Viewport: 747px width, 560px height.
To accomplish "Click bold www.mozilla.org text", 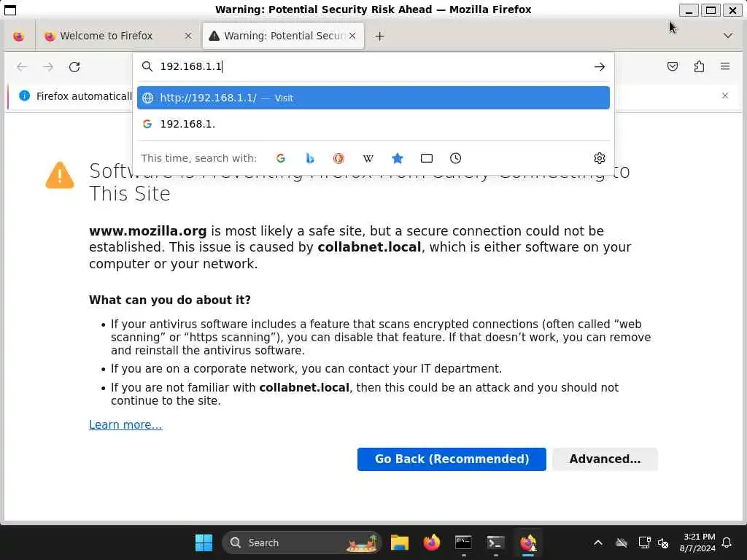I will pos(147,231).
